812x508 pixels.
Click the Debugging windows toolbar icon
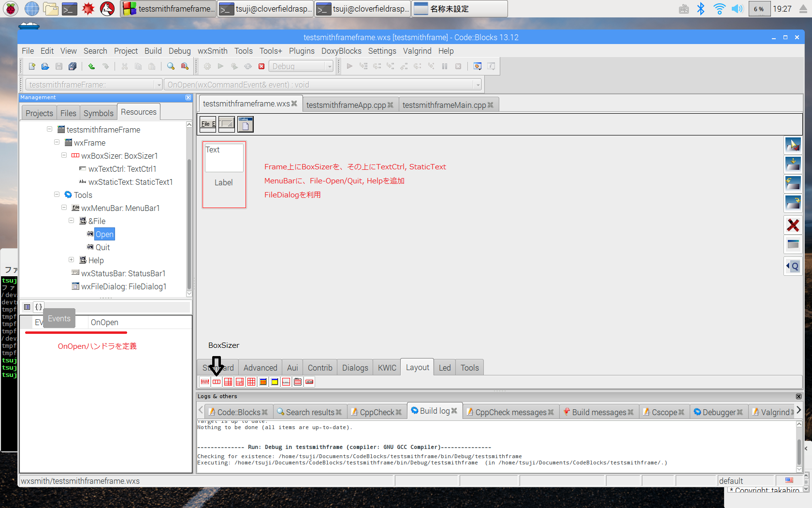tap(478, 66)
